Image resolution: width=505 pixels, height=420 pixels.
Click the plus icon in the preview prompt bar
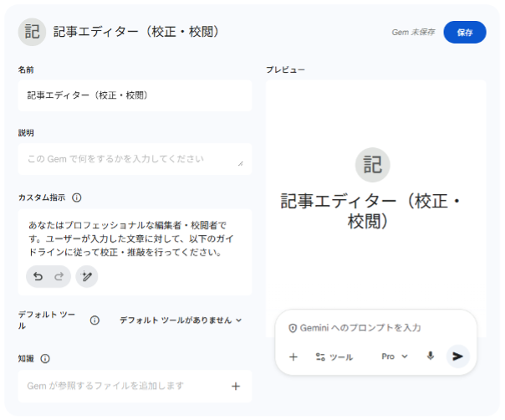[293, 356]
